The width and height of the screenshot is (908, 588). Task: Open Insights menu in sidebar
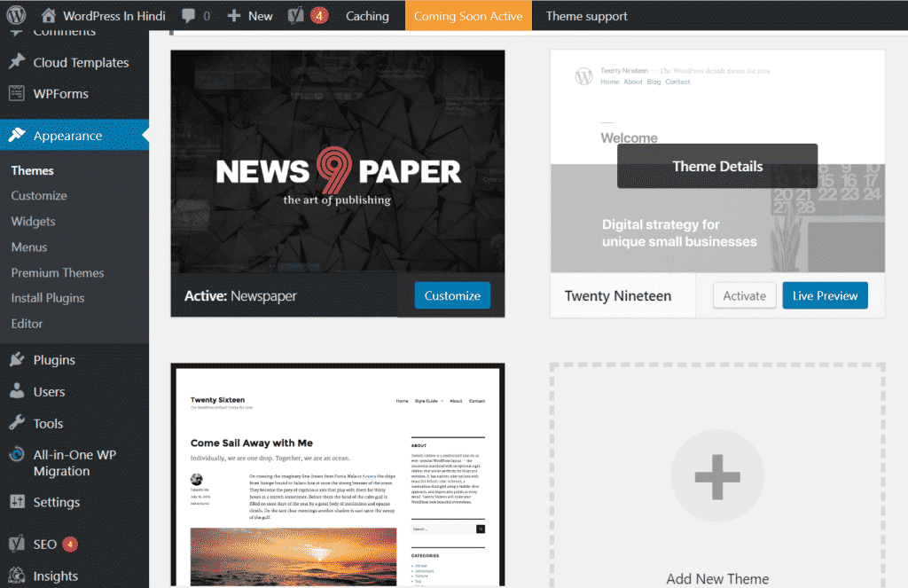[x=56, y=576]
